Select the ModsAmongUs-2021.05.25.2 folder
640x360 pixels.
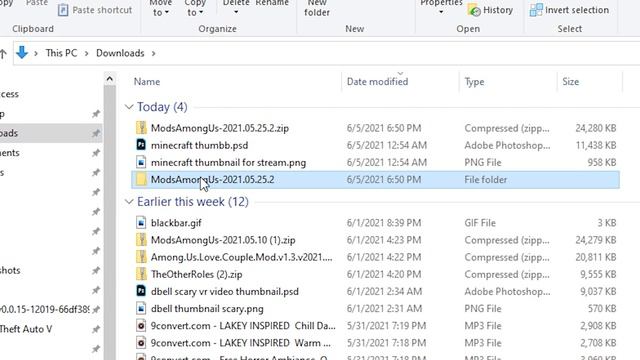(x=375, y=180)
